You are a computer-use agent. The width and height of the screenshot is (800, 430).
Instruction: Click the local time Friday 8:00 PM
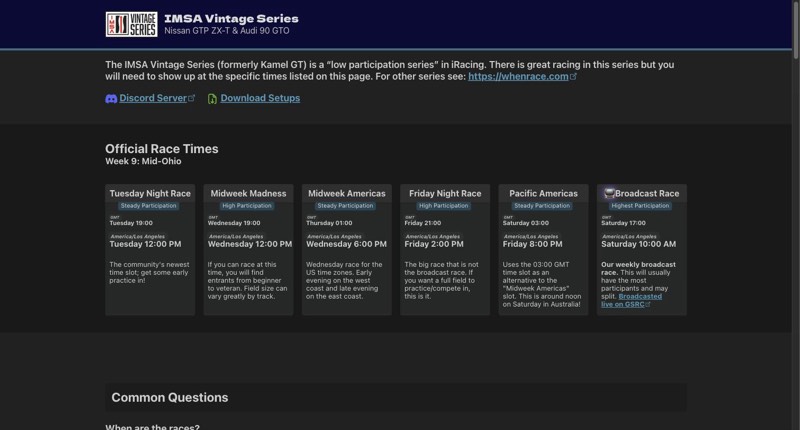[533, 244]
